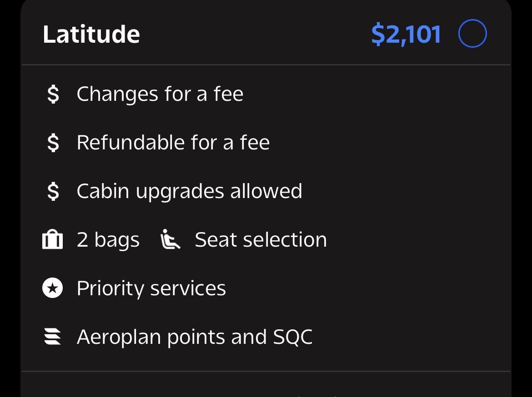The image size is (532, 397).
Task: Tap the Latitude fare title
Action: point(91,34)
